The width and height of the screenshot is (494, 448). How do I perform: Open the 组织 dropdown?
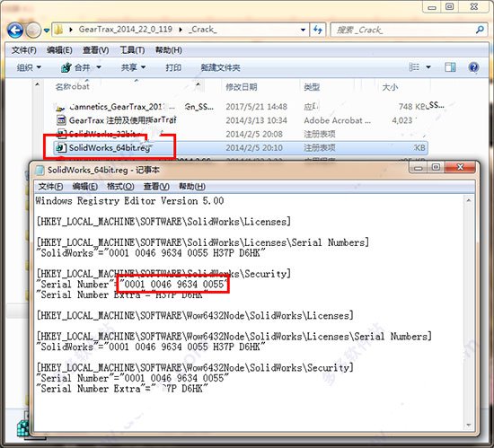29,67
